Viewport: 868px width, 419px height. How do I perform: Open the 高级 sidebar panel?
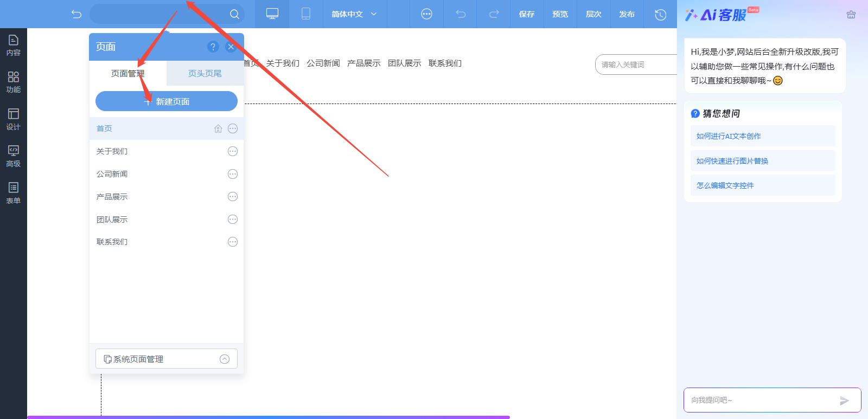point(14,156)
